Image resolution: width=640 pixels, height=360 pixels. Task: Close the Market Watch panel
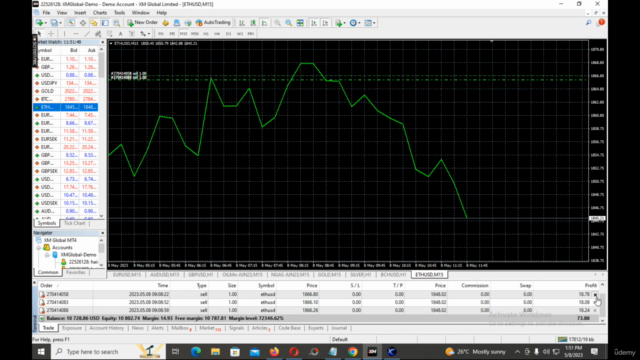tap(102, 42)
